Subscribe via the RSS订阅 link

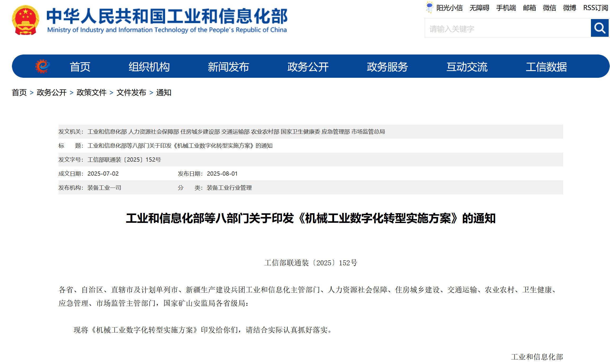pos(595,8)
